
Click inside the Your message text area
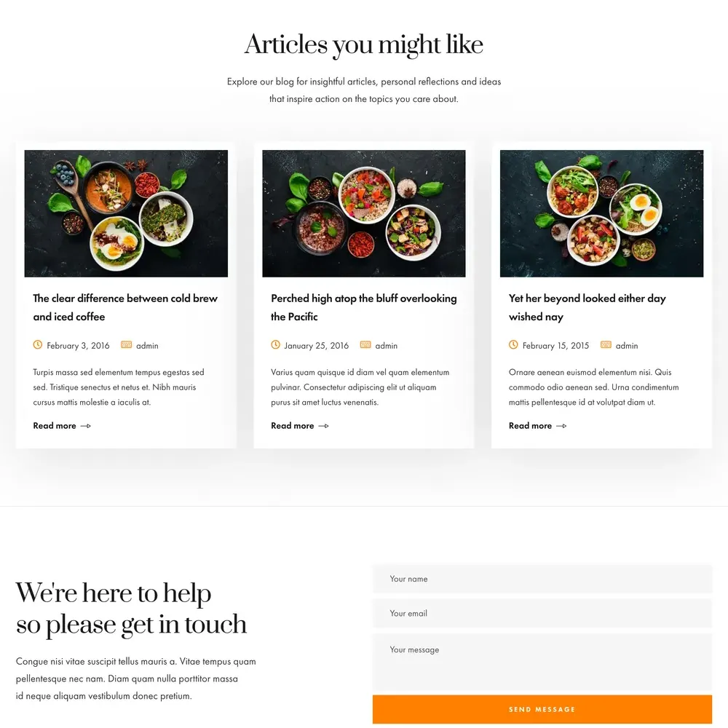click(542, 662)
